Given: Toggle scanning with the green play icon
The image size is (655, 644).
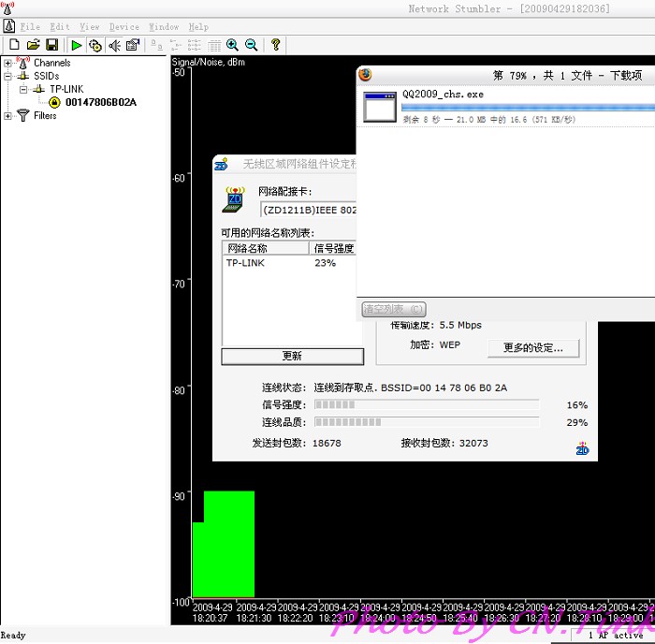Looking at the screenshot, I should [x=77, y=45].
